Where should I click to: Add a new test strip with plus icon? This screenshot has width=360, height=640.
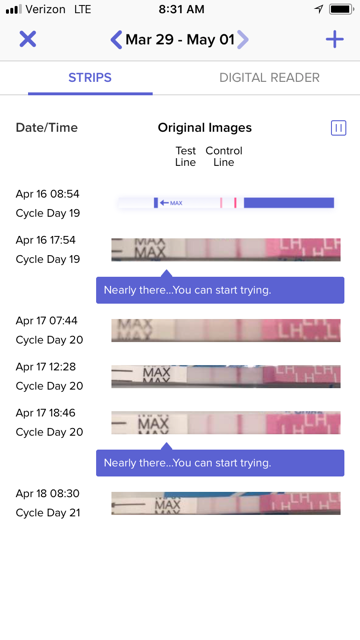pos(335,39)
